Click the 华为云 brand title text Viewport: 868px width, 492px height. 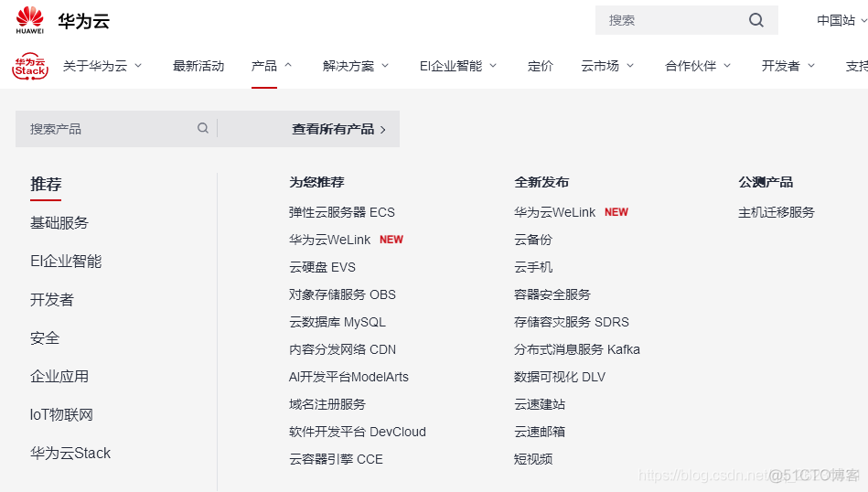coord(83,21)
